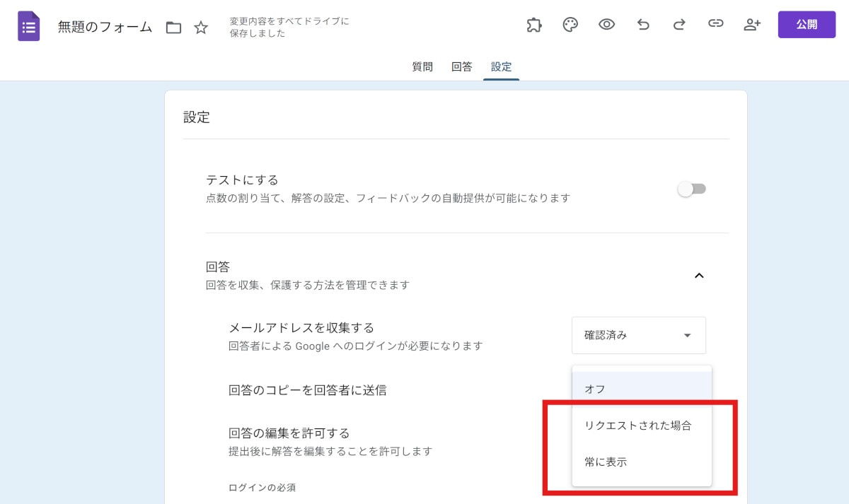Open the add collaborators icon
849x504 pixels.
pos(752,24)
